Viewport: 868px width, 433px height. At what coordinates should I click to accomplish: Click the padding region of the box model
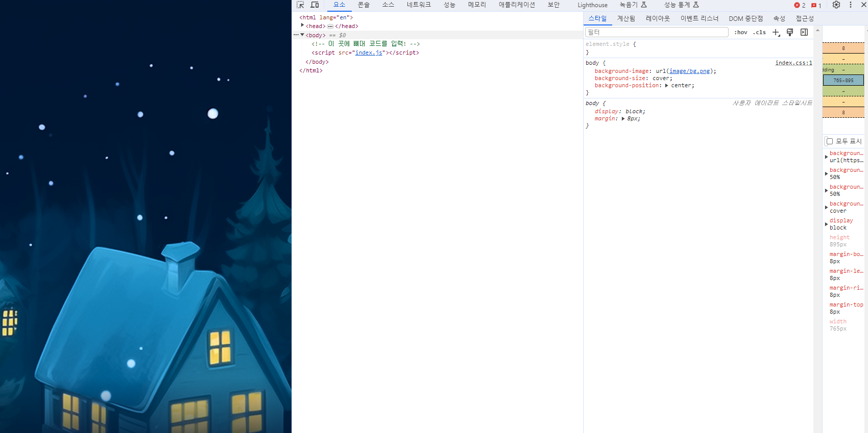(843, 70)
